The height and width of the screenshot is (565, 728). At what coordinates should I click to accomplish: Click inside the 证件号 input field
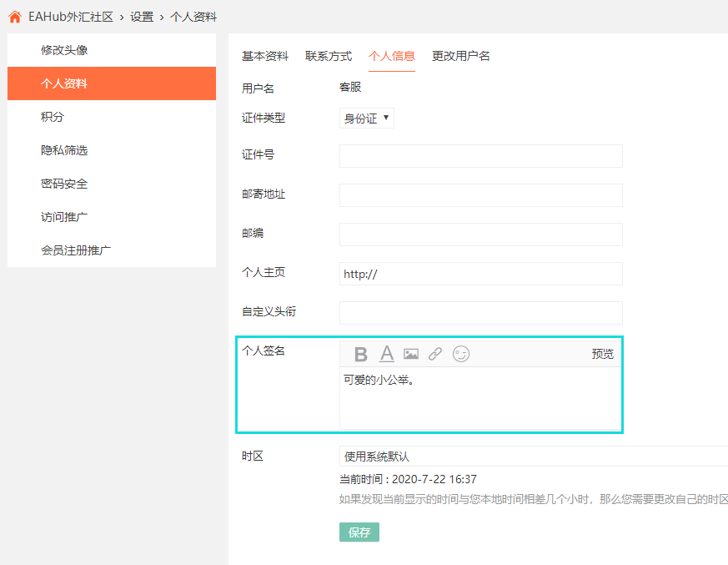(x=480, y=156)
